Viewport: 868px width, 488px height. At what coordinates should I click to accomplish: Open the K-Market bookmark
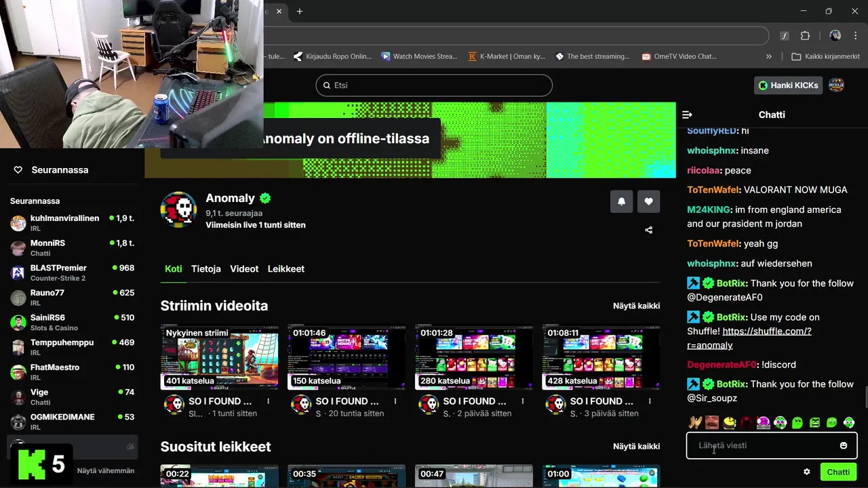507,56
